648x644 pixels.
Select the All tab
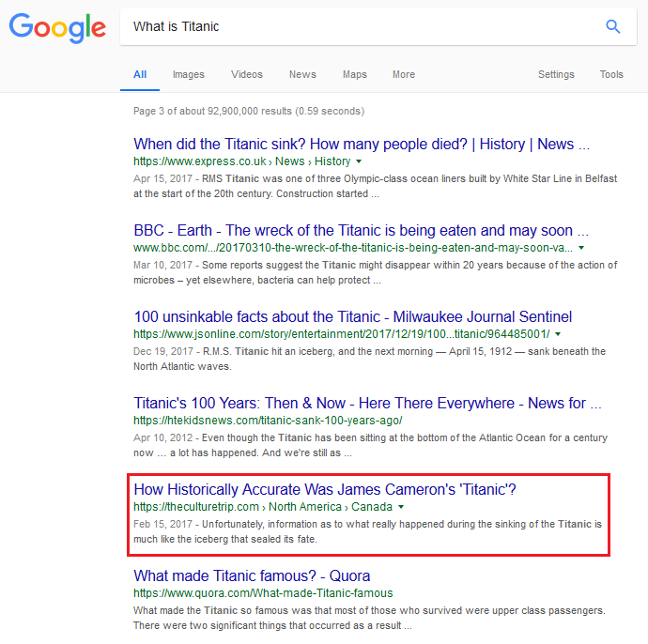140,74
